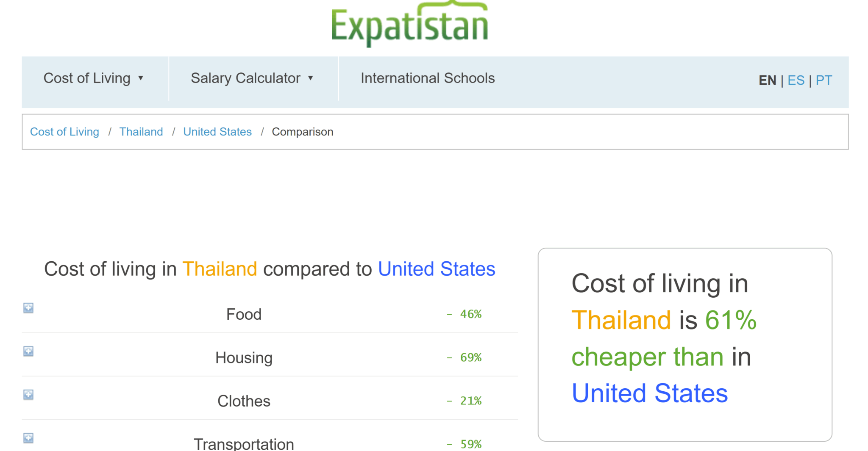Select International Schools menu item

coord(428,78)
